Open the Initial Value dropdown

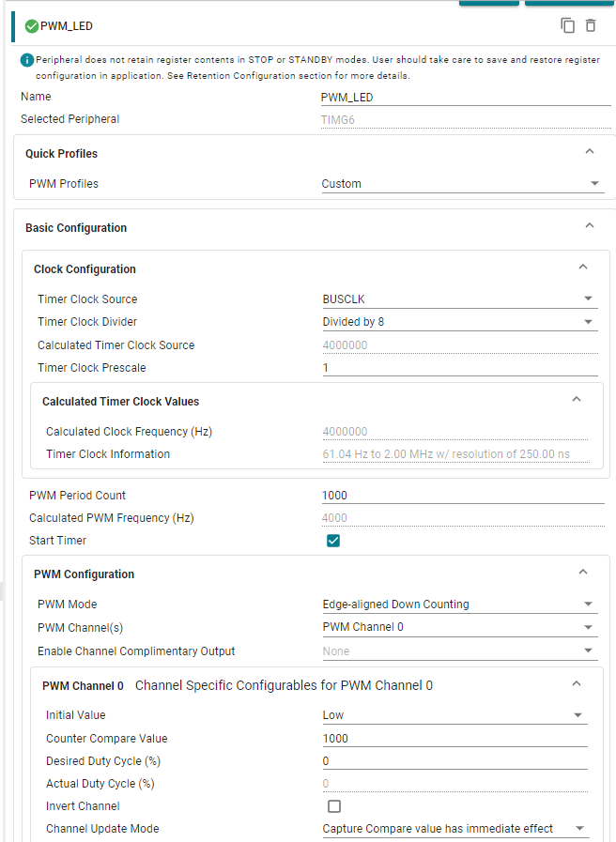454,715
